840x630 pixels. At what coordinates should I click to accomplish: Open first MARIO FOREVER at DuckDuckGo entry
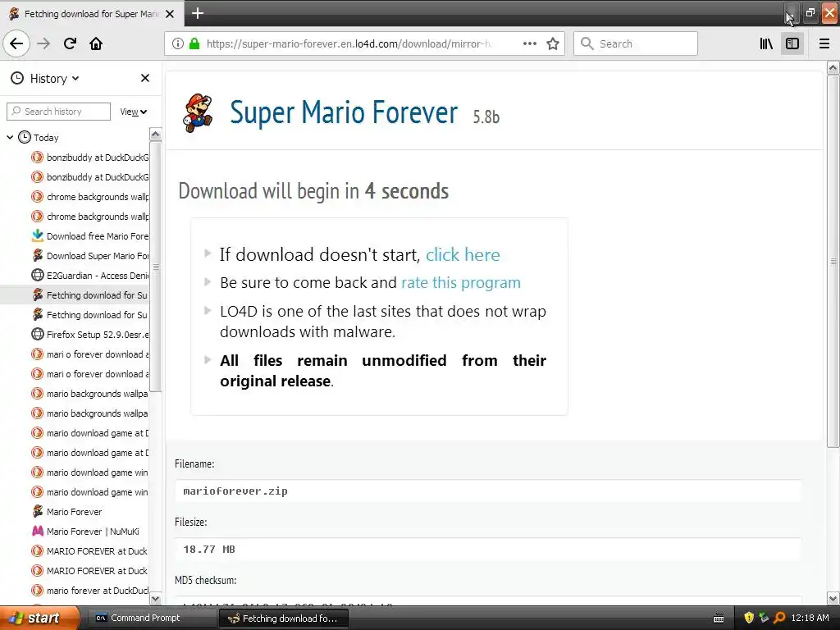click(90, 551)
